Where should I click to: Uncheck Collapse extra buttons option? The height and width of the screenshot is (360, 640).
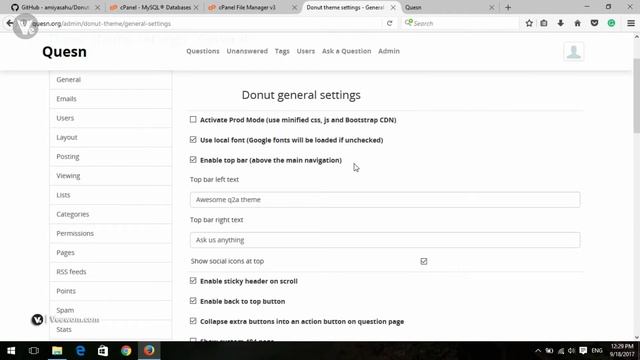point(193,321)
